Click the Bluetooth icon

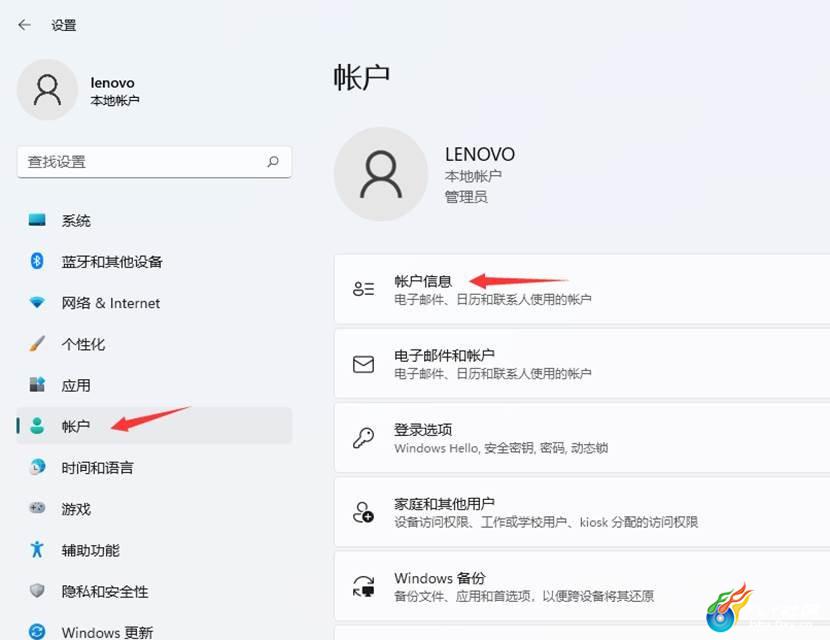37,260
